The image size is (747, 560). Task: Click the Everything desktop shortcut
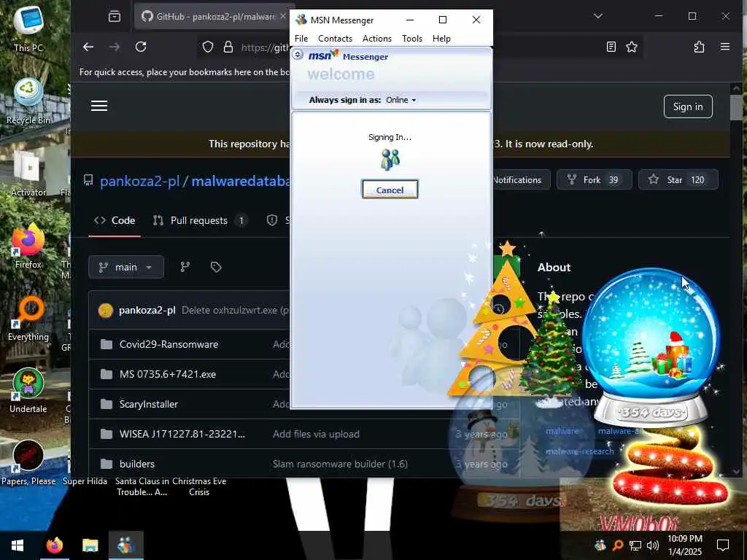pyautogui.click(x=28, y=319)
